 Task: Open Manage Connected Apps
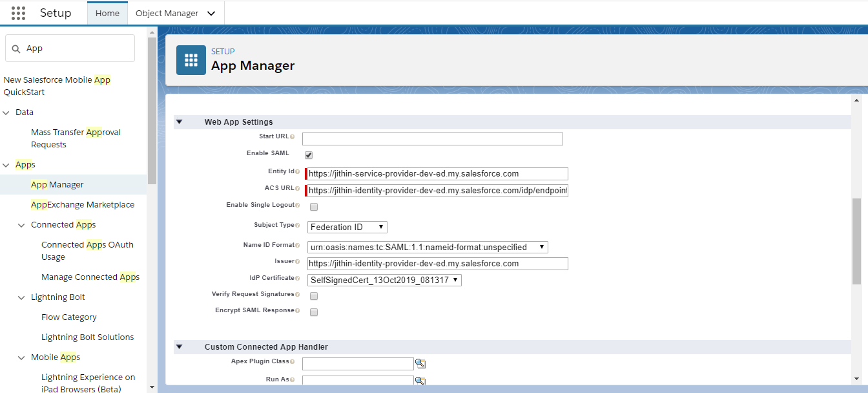[90, 277]
